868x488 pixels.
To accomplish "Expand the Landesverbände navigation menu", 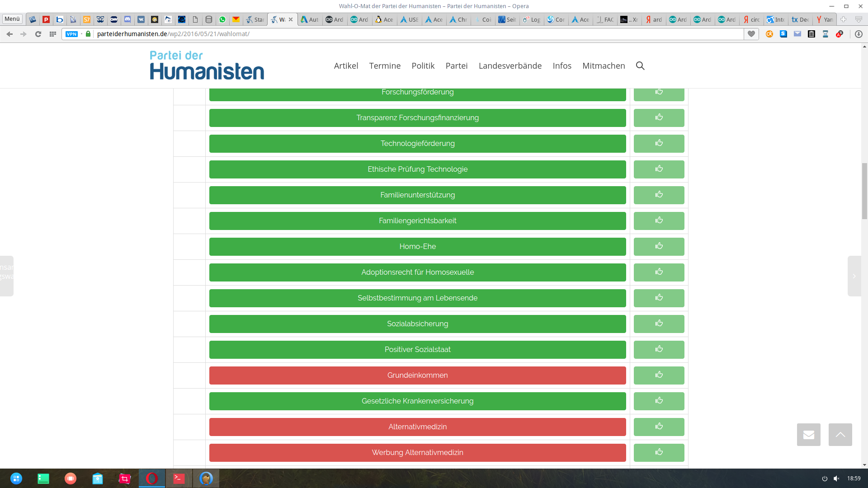I will [510, 66].
